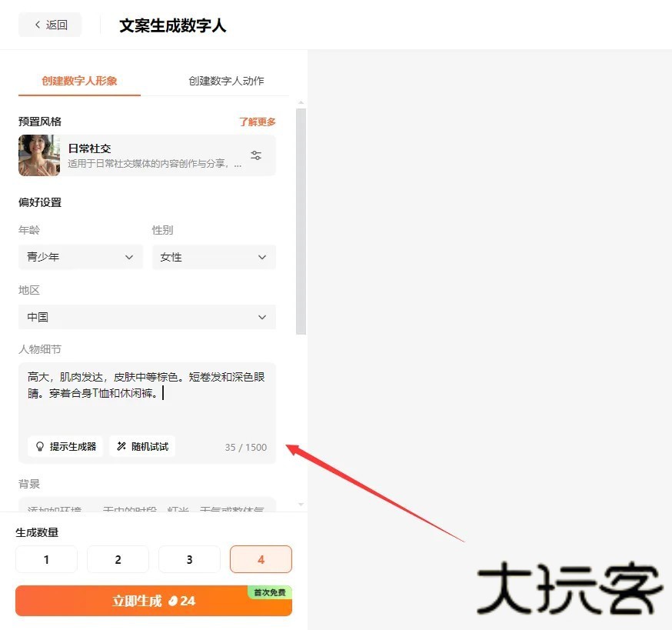Click the 背景 description input field

(146, 506)
